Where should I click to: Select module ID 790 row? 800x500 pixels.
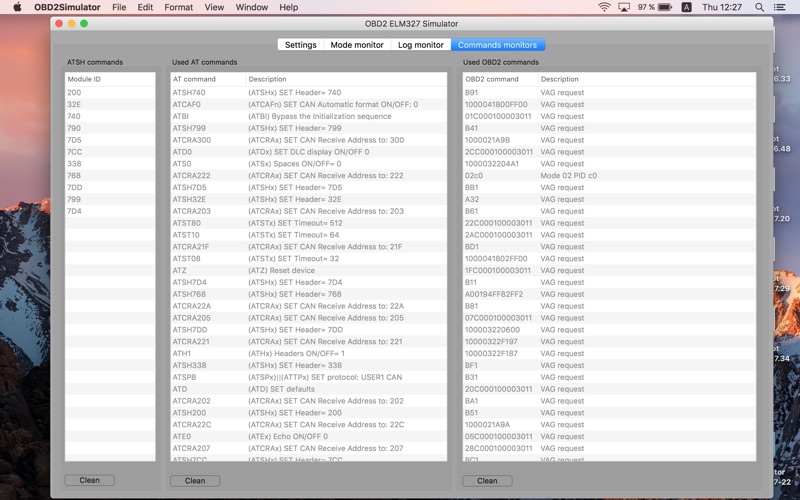(110, 128)
